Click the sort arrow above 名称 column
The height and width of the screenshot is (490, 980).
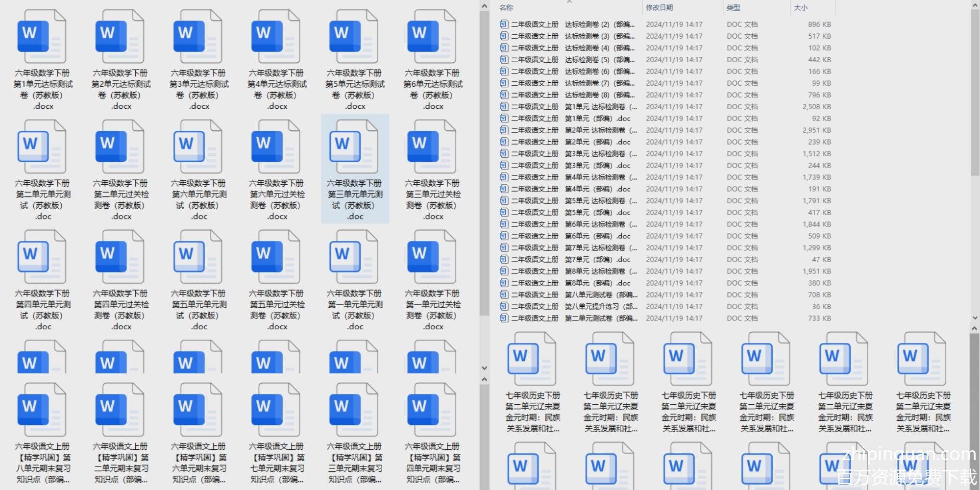[569, 2]
